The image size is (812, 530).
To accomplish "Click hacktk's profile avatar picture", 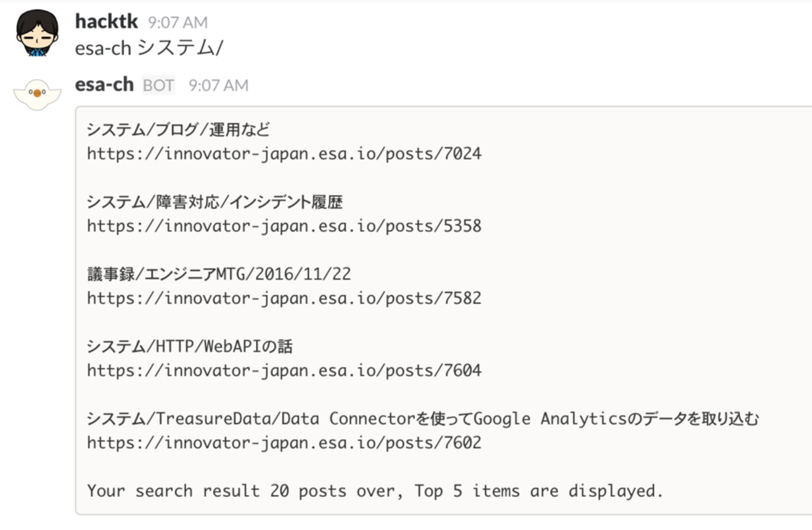I will point(37,32).
